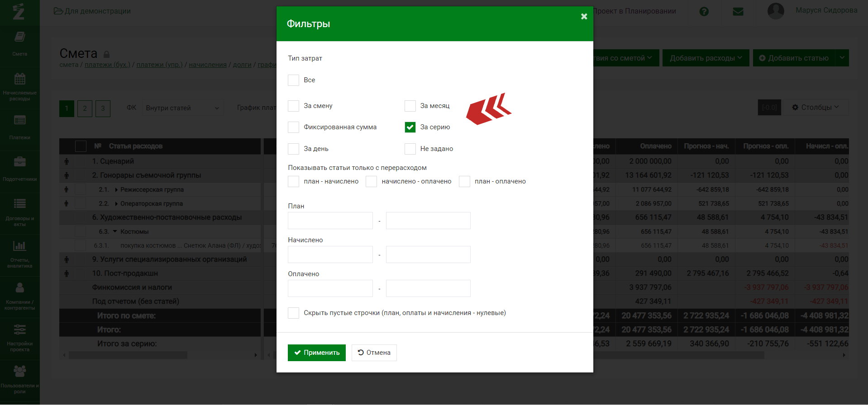Open платежи (упр.) breadcrumb tab
The image size is (868, 405).
tap(159, 65)
